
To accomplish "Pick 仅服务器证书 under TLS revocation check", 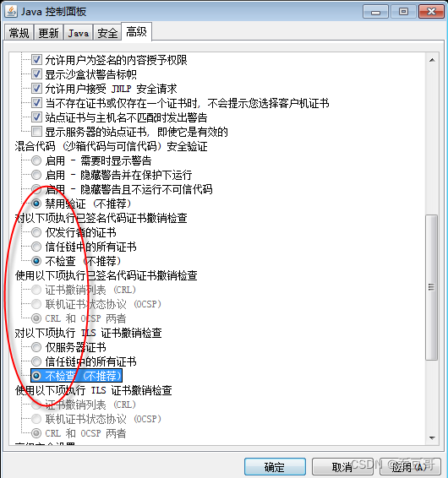I will (36, 347).
